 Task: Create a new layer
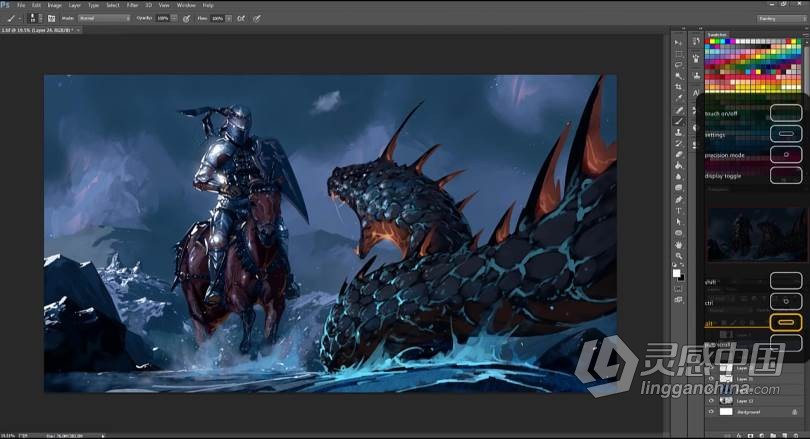[784, 435]
